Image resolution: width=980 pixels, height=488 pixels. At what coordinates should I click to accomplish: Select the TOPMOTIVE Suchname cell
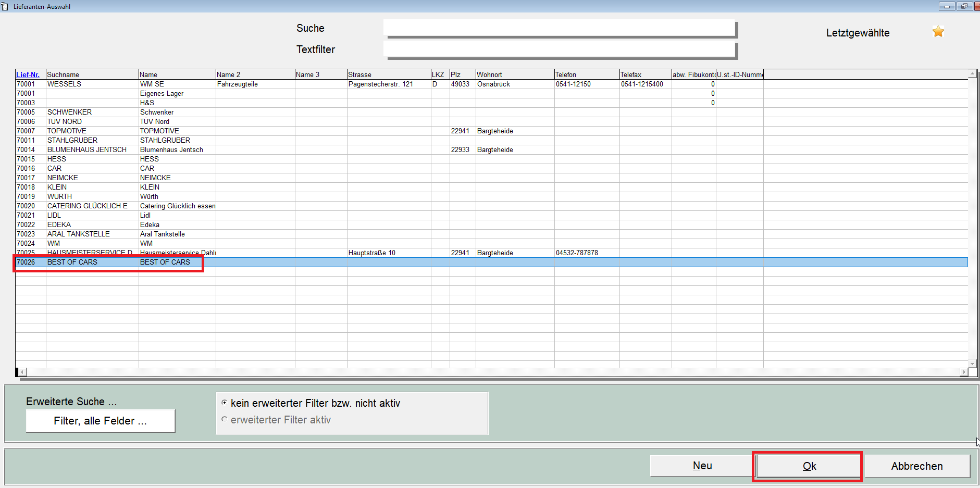pos(92,131)
